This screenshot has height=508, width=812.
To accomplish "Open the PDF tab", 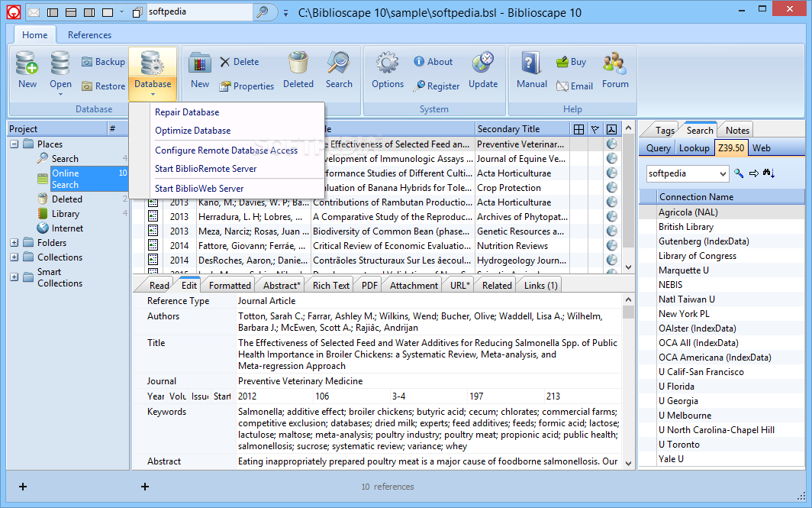I will (x=369, y=285).
